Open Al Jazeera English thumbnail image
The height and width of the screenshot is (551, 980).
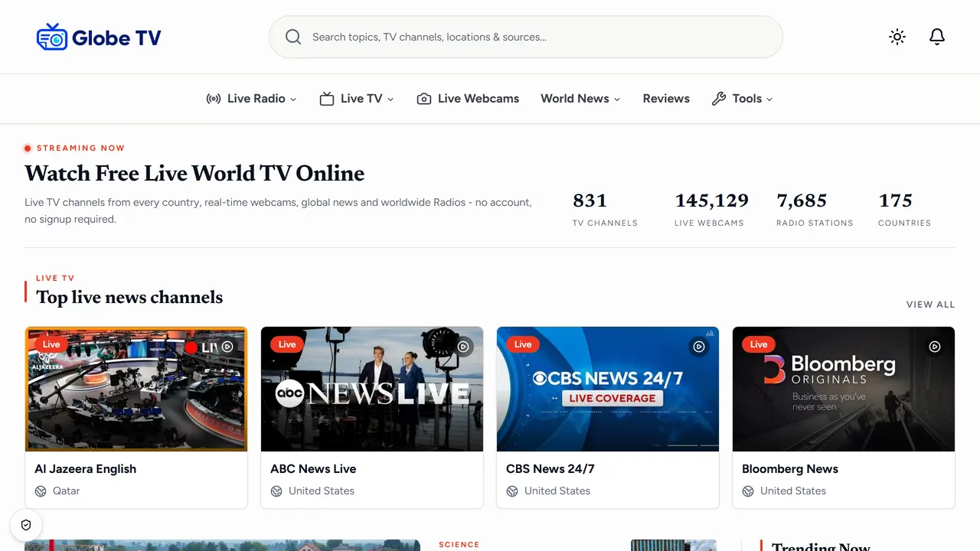(x=136, y=390)
